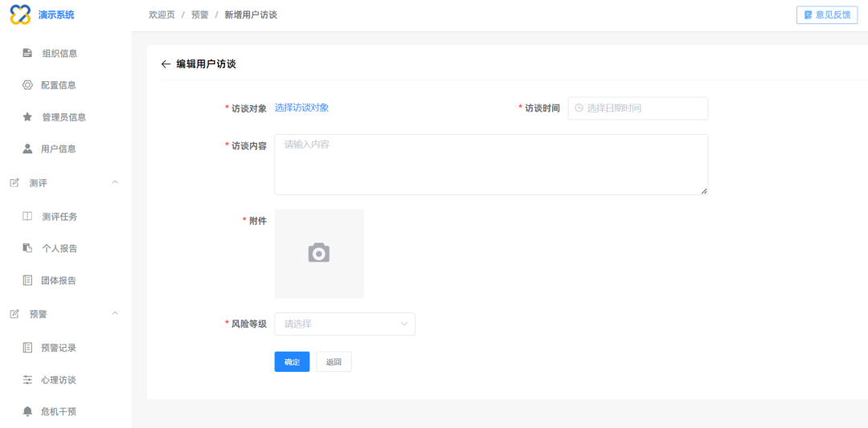The width and height of the screenshot is (868, 428).
Task: Click the 管理员信息 star icon
Action: tap(27, 116)
